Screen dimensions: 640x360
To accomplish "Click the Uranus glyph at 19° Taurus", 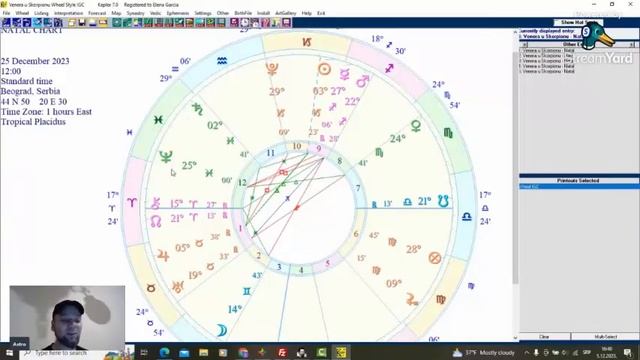I will [x=178, y=287].
